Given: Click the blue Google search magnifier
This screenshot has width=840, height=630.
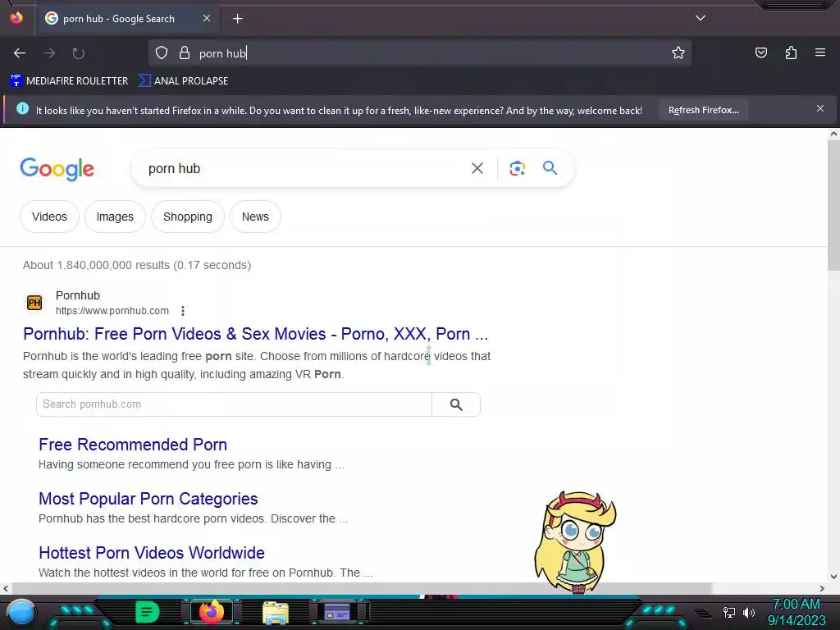Looking at the screenshot, I should [550, 167].
